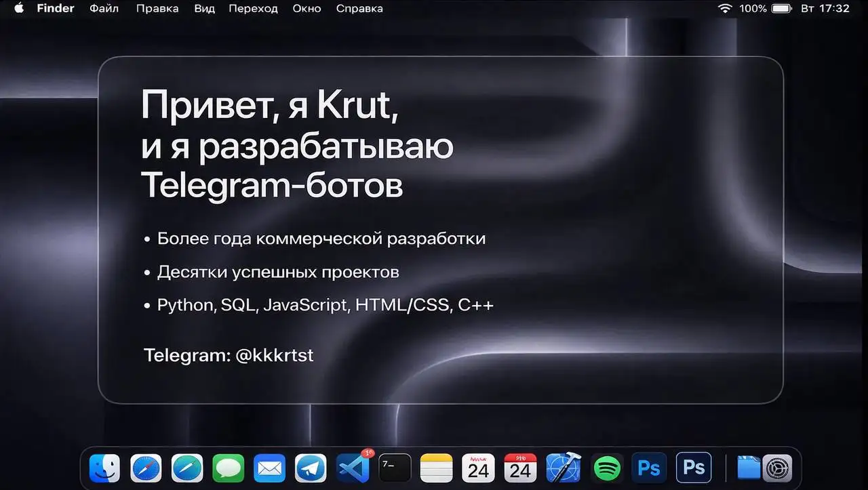Open System Settings from the Dock
Viewport: 868px width, 490px height.
click(776, 468)
